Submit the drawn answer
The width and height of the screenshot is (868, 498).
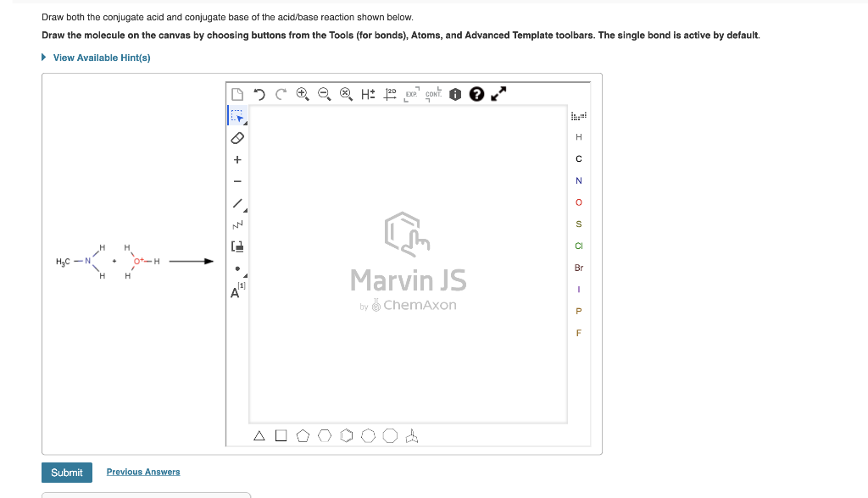click(67, 473)
